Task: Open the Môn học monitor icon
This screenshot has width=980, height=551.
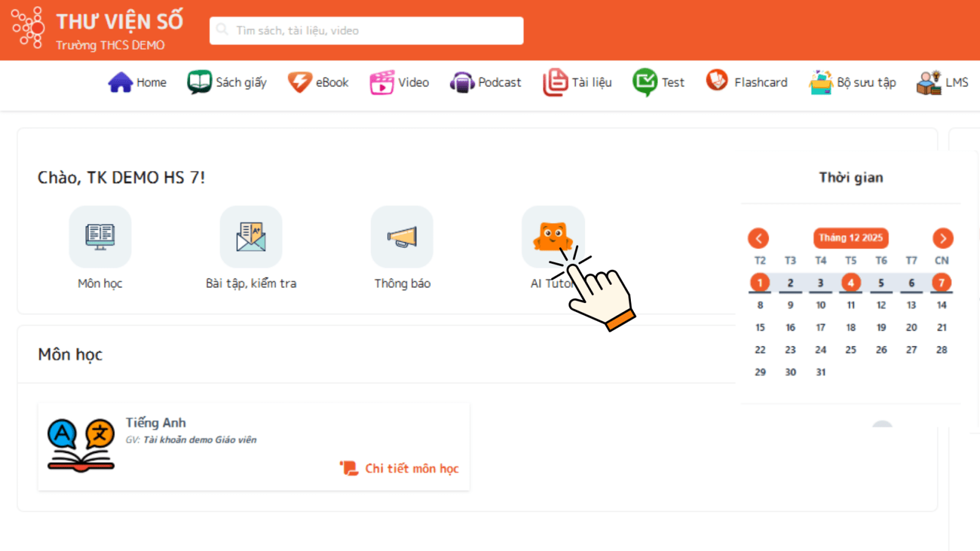Action: [x=100, y=236]
